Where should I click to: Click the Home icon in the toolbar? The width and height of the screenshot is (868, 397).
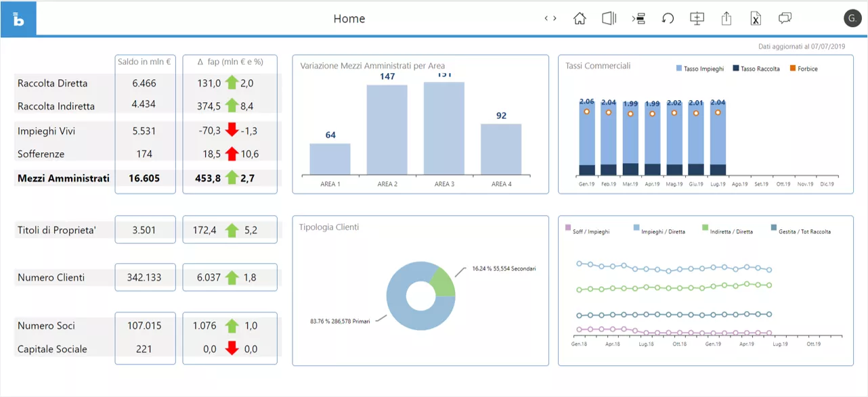click(x=580, y=18)
